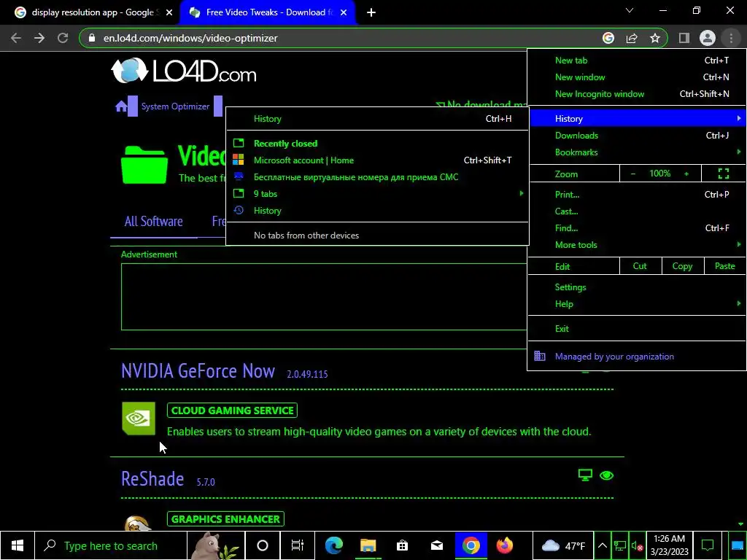The width and height of the screenshot is (747, 560).
Task: Click Cut in the Edit row
Action: (x=640, y=266)
